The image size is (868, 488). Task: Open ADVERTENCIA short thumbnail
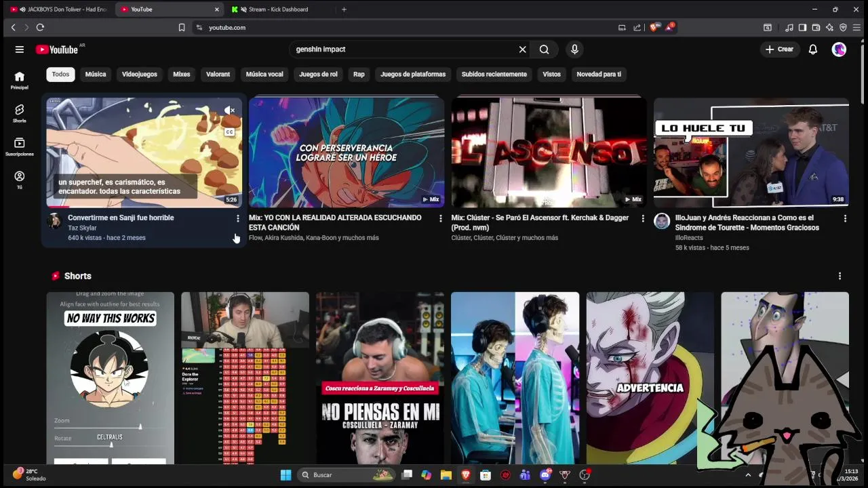[x=650, y=378]
